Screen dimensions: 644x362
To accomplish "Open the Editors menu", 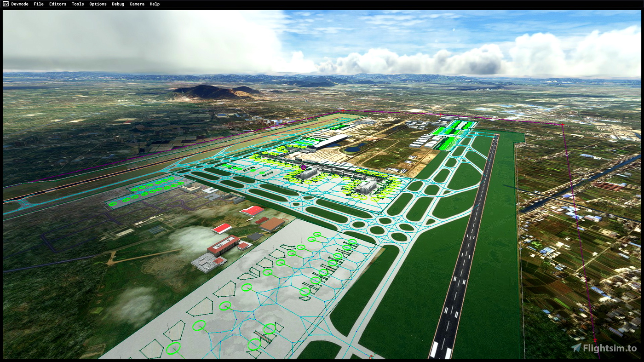I will click(57, 4).
